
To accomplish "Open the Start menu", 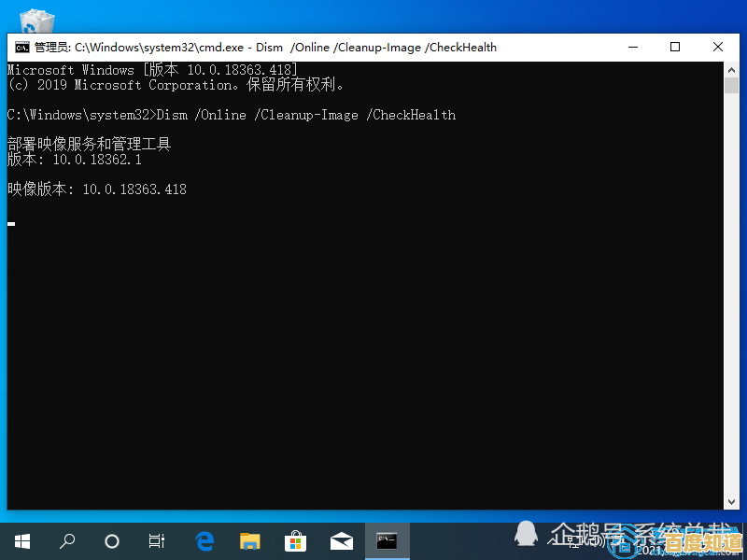I will tap(21, 541).
